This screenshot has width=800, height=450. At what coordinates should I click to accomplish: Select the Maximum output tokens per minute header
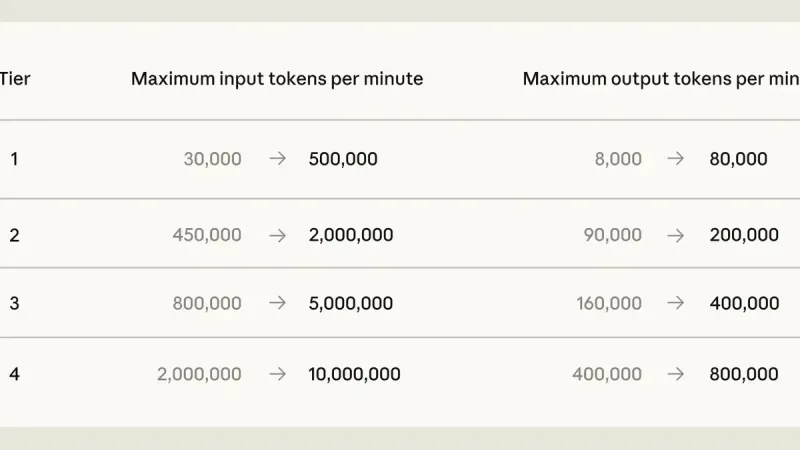[x=661, y=79]
